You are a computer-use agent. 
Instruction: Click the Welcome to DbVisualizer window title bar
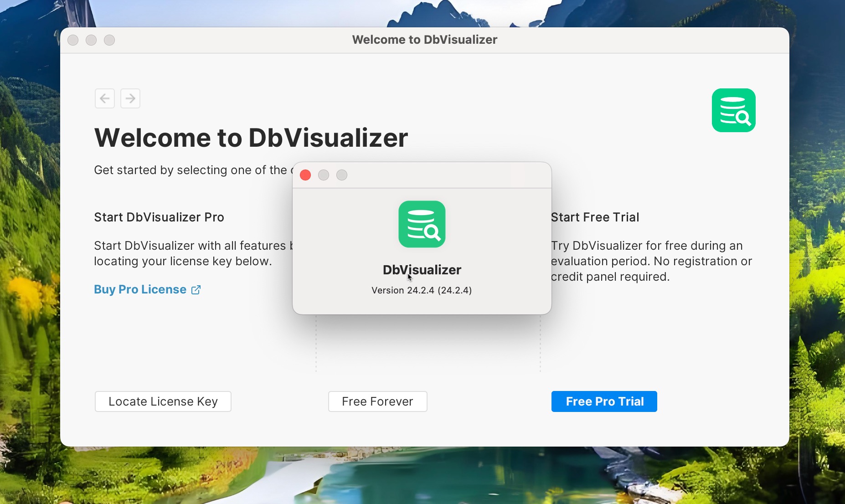click(x=425, y=40)
